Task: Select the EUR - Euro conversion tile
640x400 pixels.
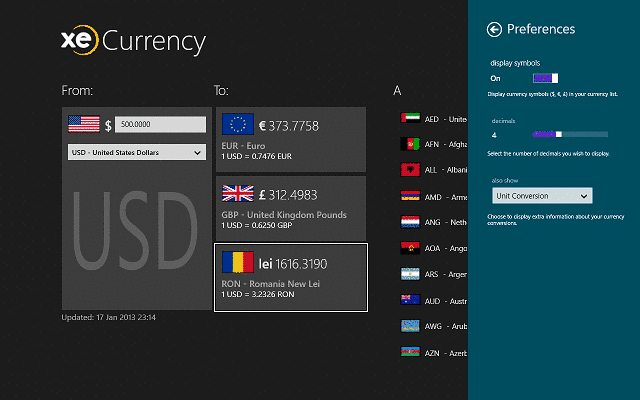Action: pyautogui.click(x=291, y=140)
